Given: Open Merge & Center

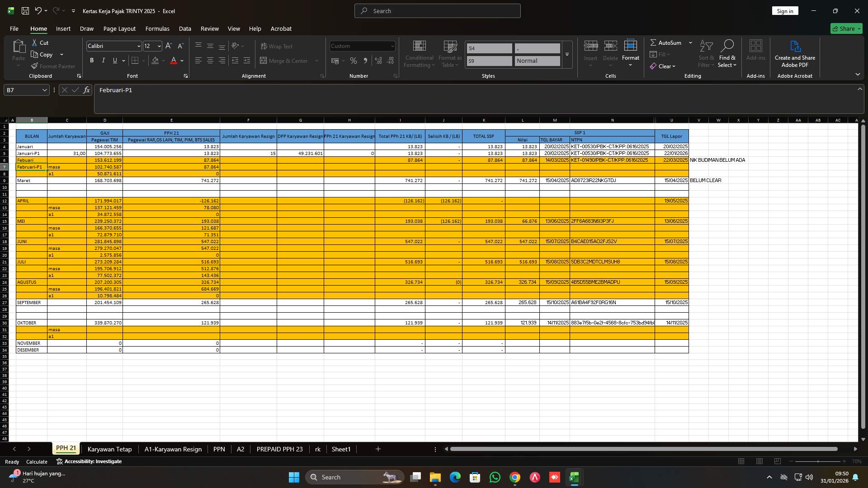Looking at the screenshot, I should point(286,60).
